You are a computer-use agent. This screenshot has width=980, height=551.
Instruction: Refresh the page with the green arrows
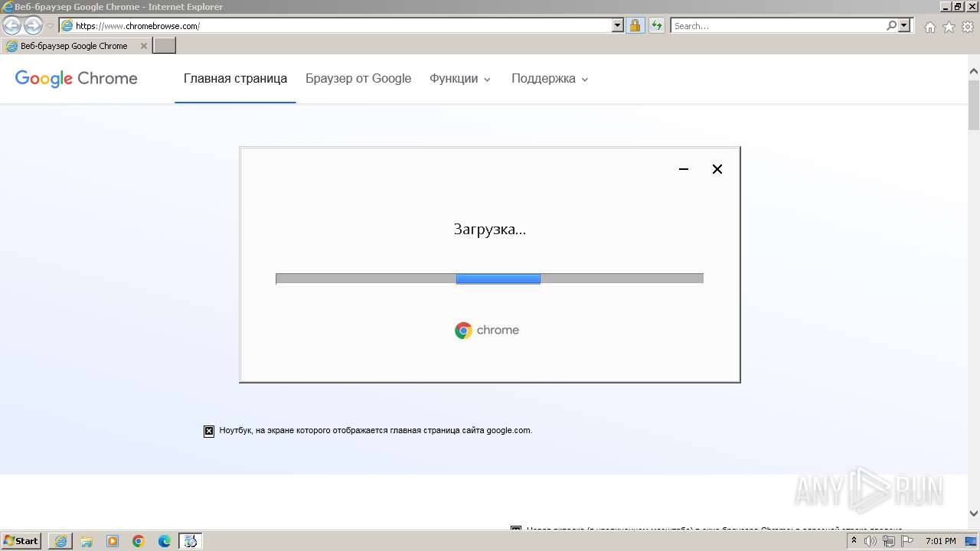656,25
